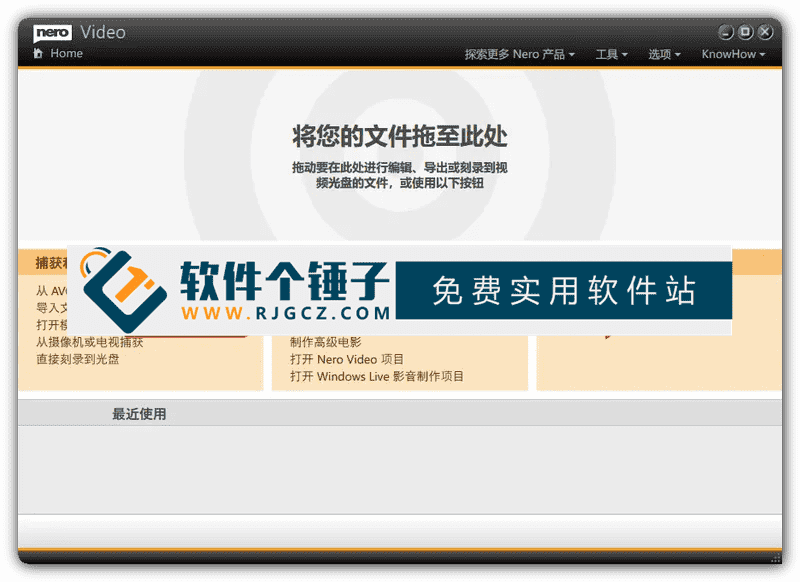Open the 探索更多 Nero 产品 dropdown
This screenshot has width=800, height=582.
[x=515, y=54]
